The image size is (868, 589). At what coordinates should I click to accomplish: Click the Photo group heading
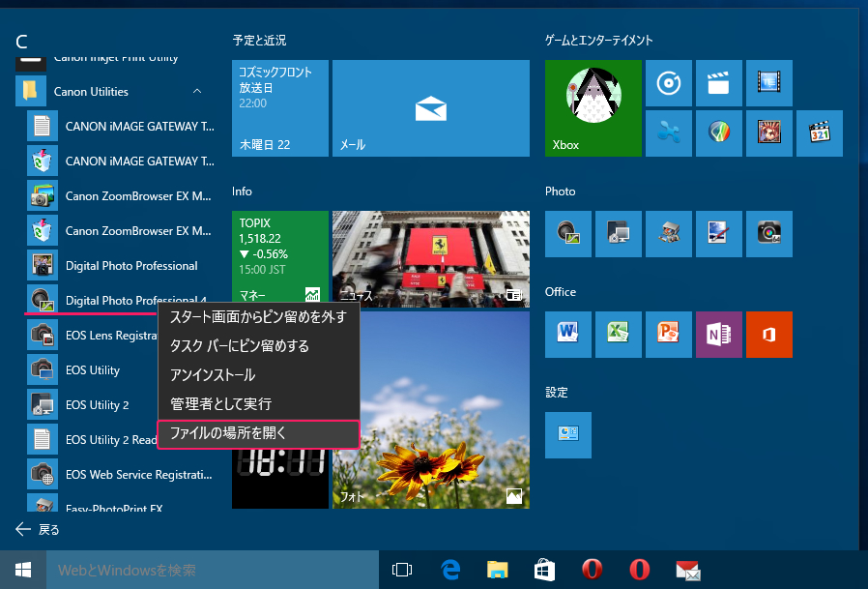(561, 191)
